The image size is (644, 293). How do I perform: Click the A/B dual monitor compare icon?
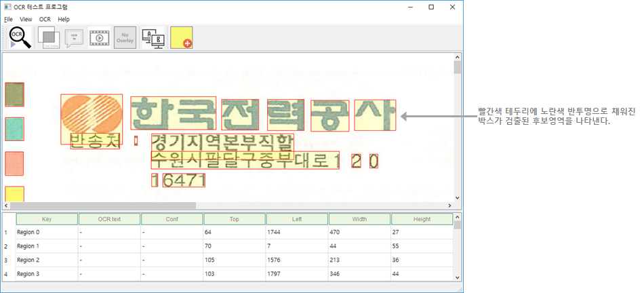(153, 38)
